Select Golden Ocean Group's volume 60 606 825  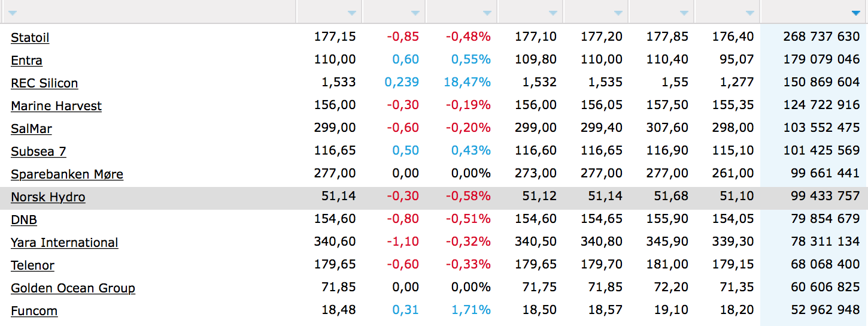click(x=825, y=287)
